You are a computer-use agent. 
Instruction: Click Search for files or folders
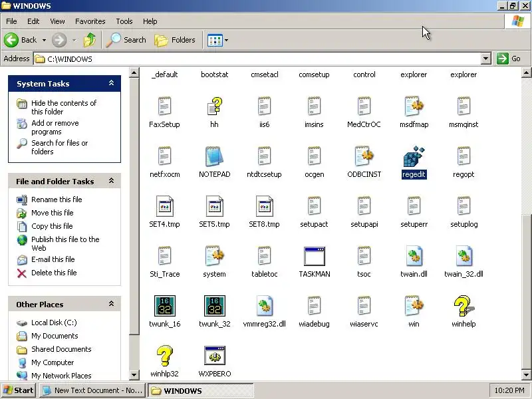point(59,147)
